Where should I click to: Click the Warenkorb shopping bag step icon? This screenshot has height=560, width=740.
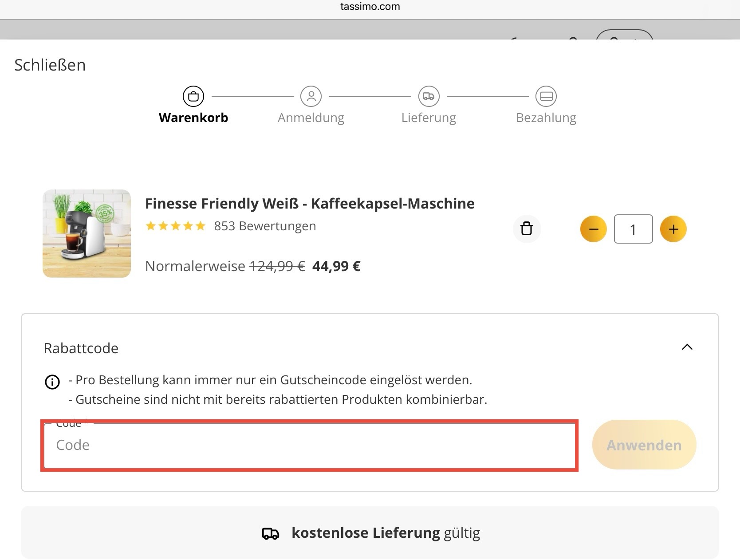click(193, 96)
